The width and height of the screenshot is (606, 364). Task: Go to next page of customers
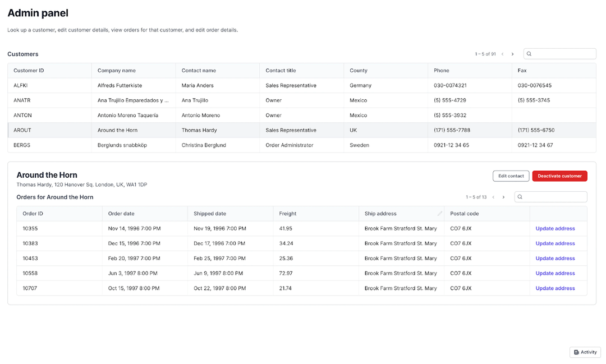tap(512, 53)
